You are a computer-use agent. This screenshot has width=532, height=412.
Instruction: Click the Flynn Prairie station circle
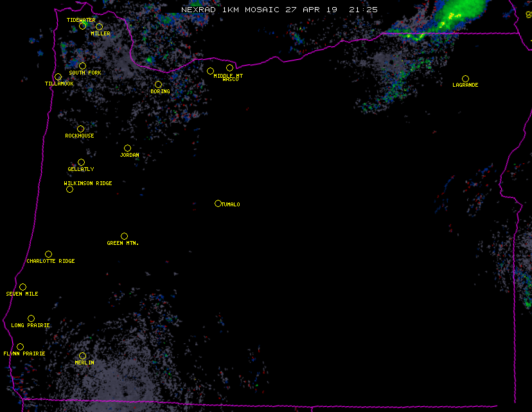(20, 346)
